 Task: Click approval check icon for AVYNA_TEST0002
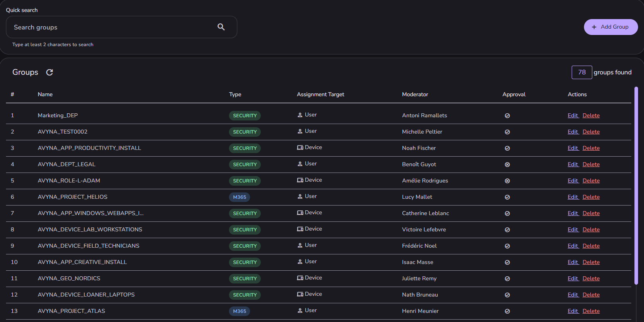507,132
